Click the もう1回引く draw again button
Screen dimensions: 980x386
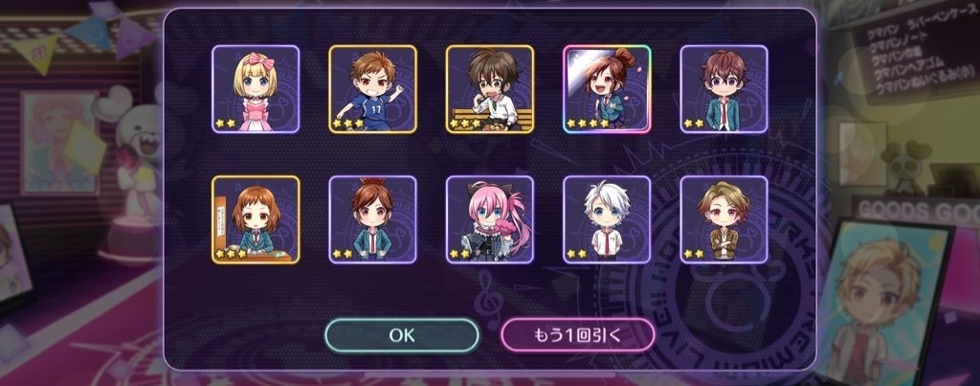click(x=577, y=335)
